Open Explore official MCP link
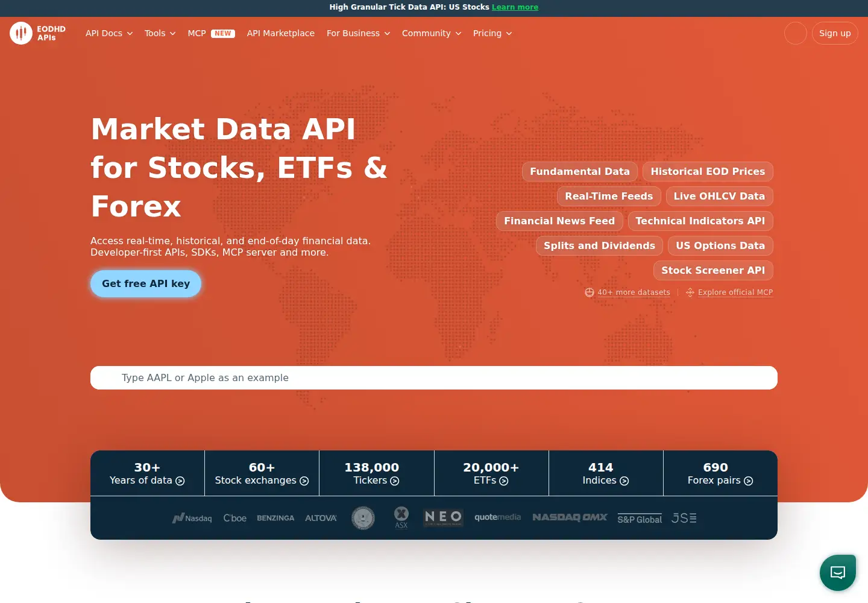 (x=735, y=292)
